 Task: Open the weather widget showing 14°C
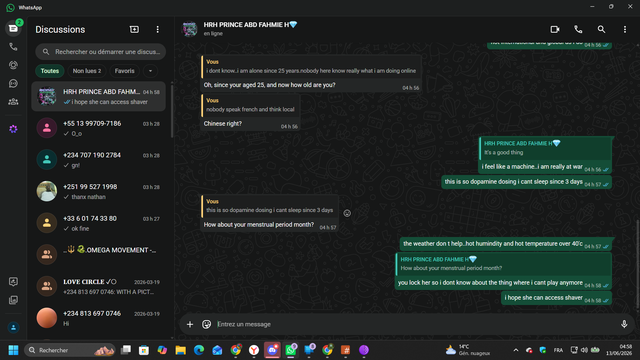(468, 350)
